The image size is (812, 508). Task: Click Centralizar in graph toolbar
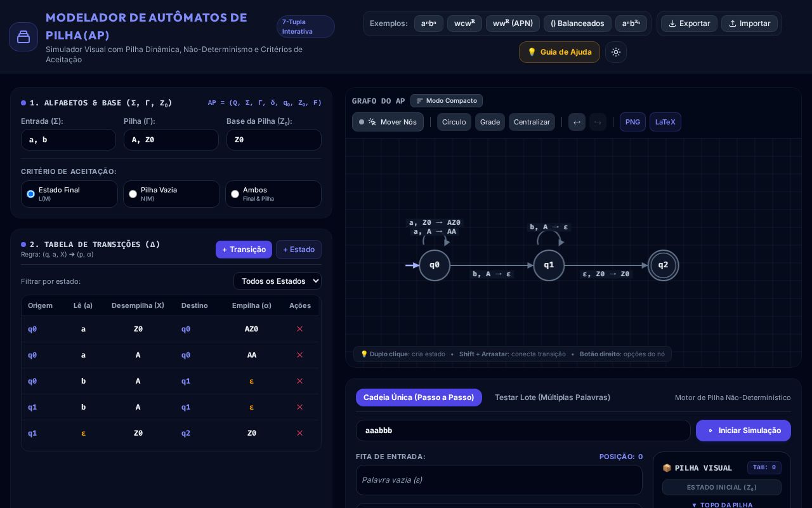(532, 122)
